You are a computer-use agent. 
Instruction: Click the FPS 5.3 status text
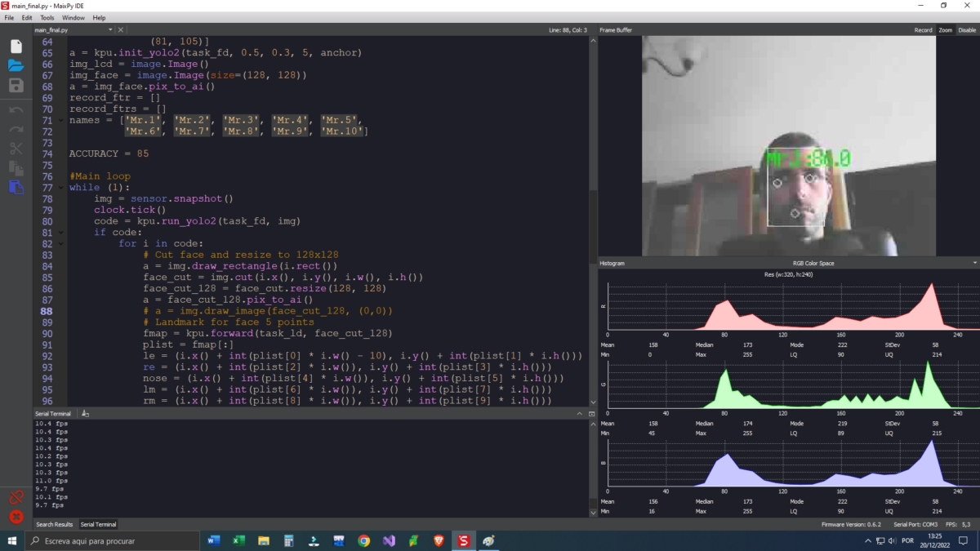(957, 524)
